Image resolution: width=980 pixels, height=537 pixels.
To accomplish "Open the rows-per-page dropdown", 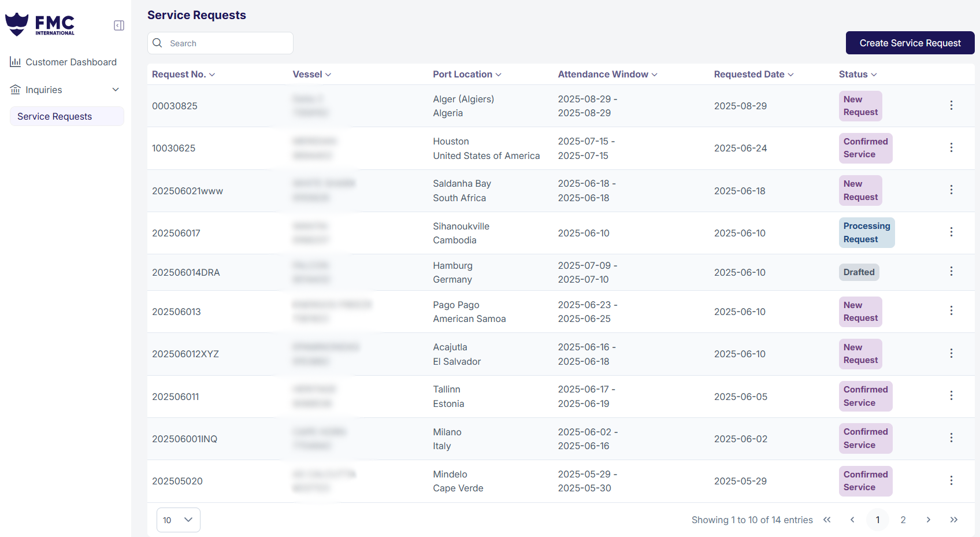I will point(178,520).
